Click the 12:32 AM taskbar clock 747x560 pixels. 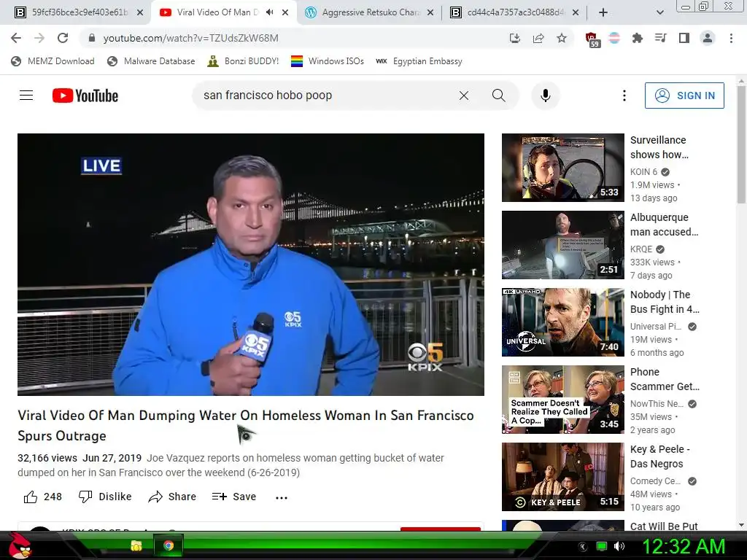[684, 546]
